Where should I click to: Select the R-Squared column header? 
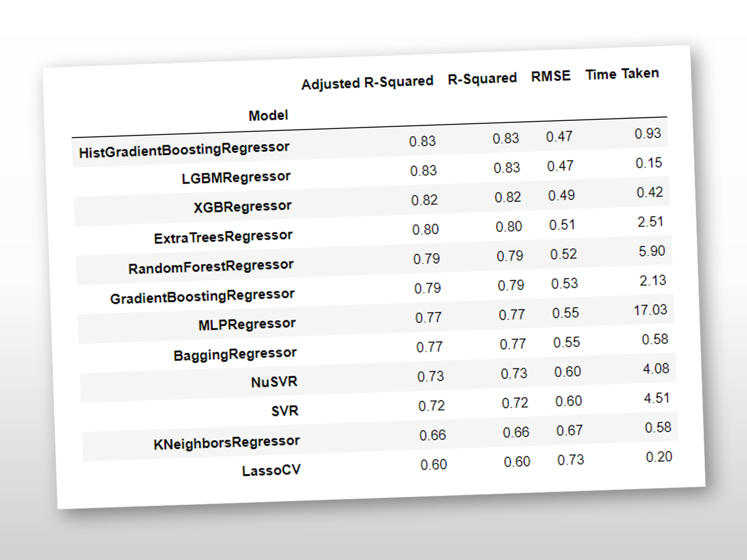(x=482, y=79)
